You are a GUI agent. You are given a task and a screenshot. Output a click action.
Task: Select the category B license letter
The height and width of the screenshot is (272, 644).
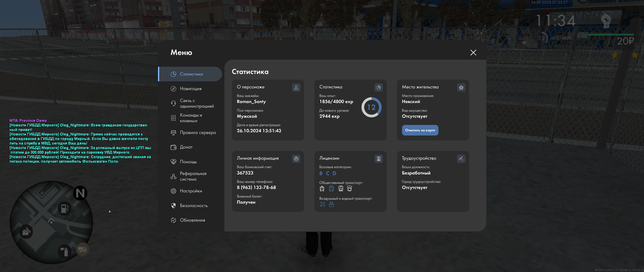pyautogui.click(x=321, y=173)
